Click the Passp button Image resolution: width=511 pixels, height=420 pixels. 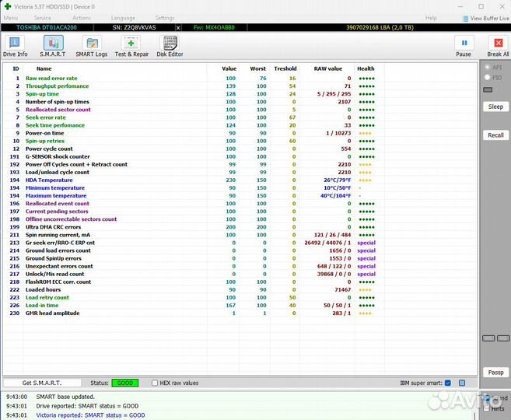point(495,373)
